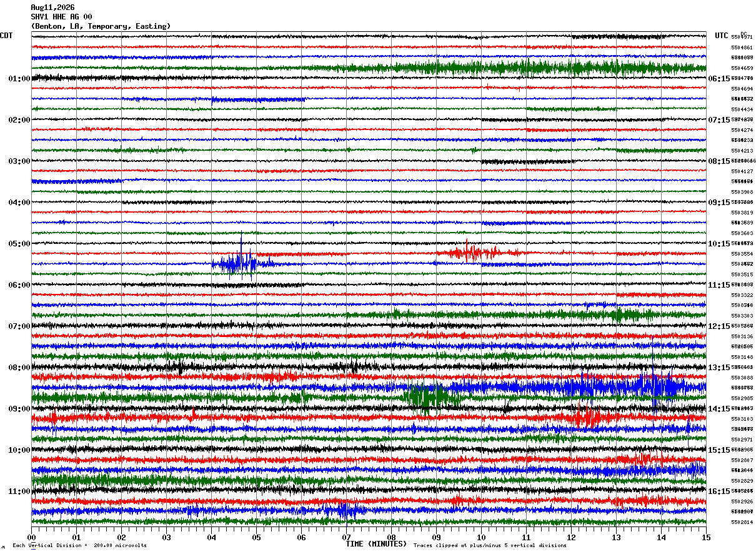Click the UTC time zone label
The width and height of the screenshot is (756, 554).
click(722, 36)
